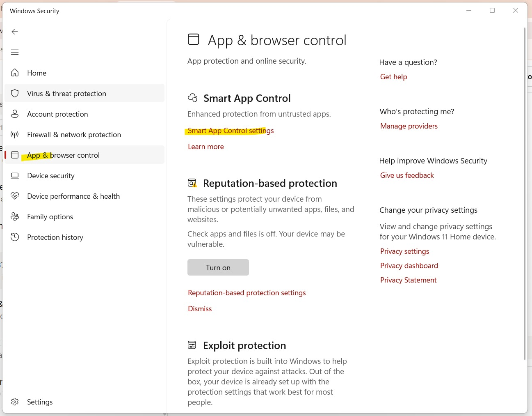Click Learn more under Smart App Control
This screenshot has height=416, width=532.
tap(206, 147)
